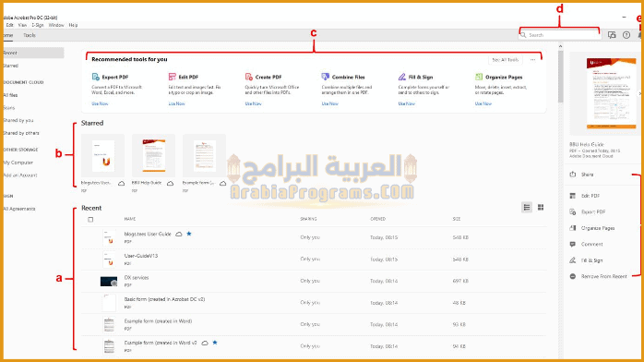Open the BBU Help Guide starred thumbnail
This screenshot has height=362, width=644.
153,155
